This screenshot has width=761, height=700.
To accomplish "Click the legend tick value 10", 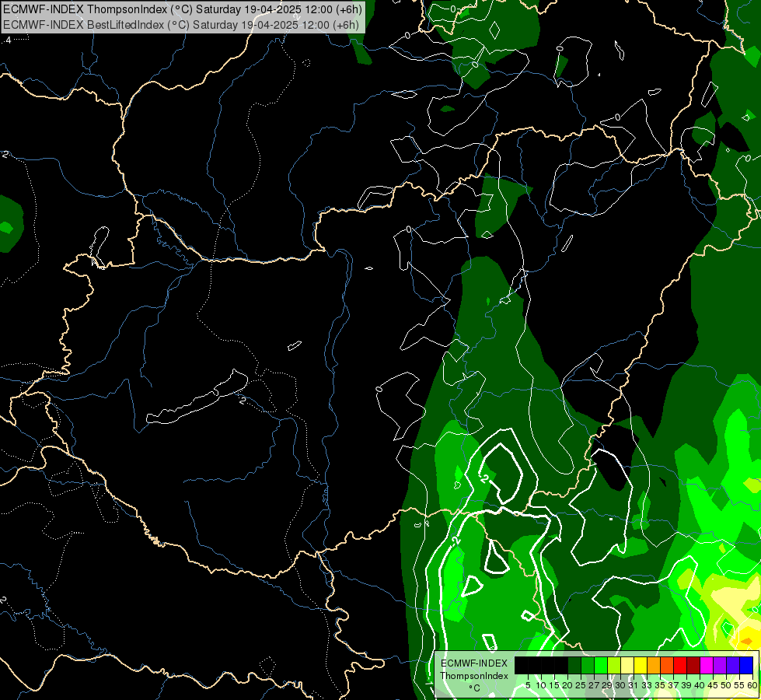I will coord(541,685).
